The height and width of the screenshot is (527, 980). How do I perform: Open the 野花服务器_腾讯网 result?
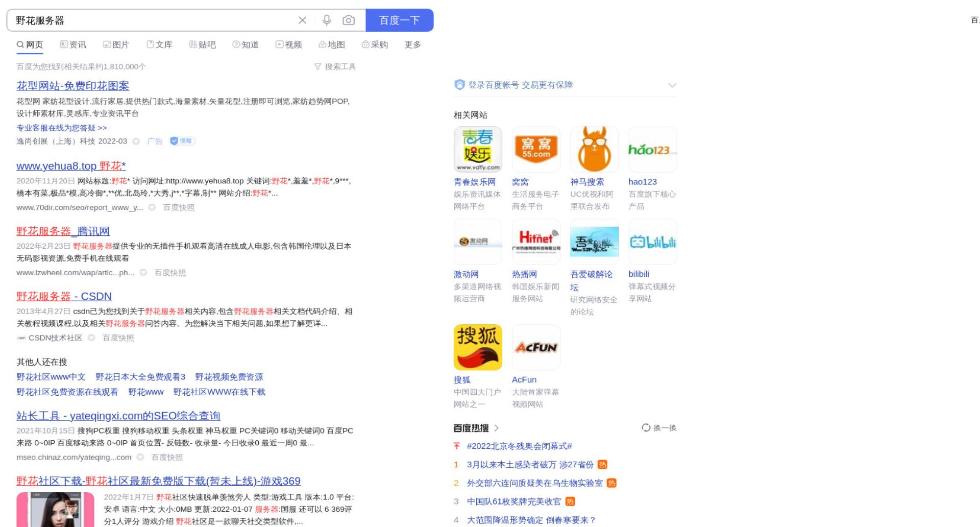pos(63,231)
